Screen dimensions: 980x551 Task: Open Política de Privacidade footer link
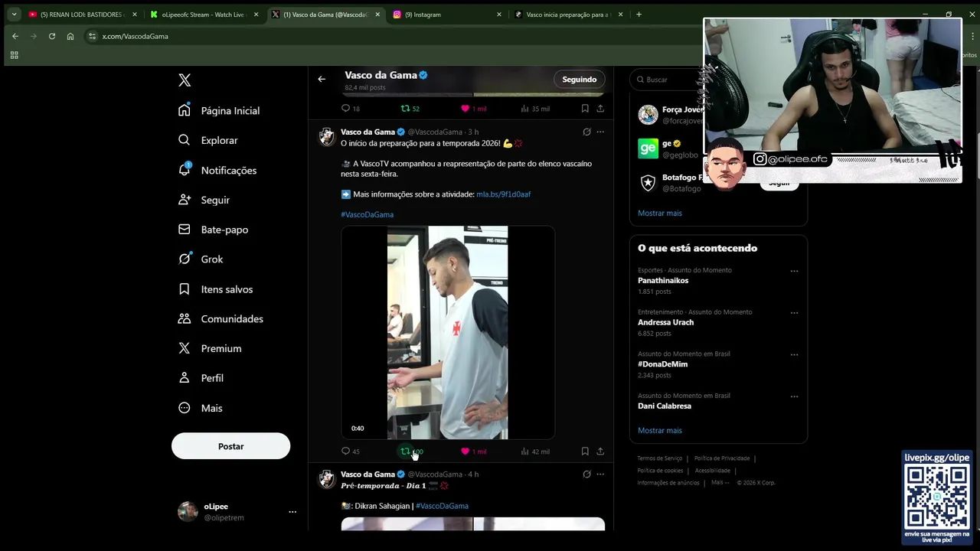(722, 458)
